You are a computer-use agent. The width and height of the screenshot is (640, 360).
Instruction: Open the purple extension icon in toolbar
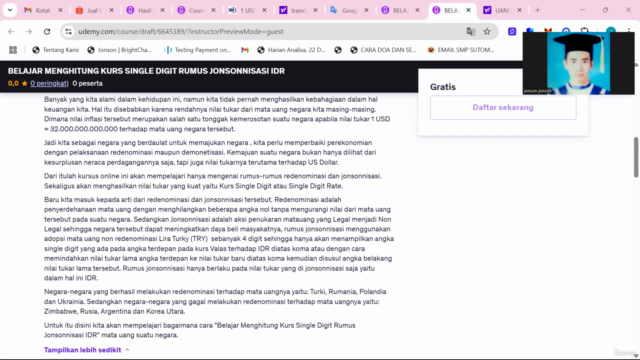tap(512, 31)
